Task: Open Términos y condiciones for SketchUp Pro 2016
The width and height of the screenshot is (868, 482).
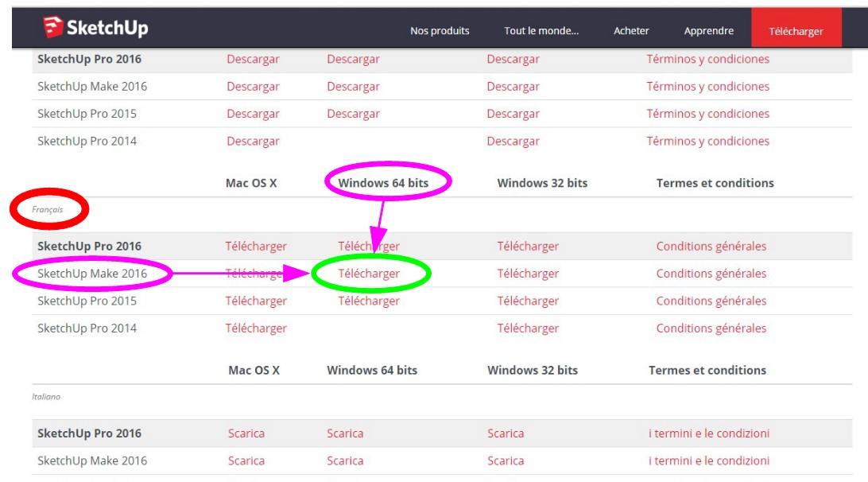Action: pos(708,60)
